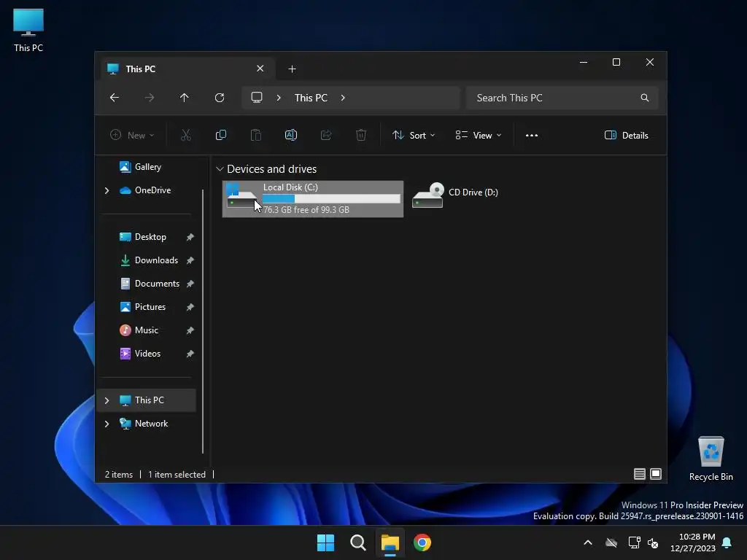Select Network in the navigation pane
Screen dimensions: 747x560
[x=151, y=424]
